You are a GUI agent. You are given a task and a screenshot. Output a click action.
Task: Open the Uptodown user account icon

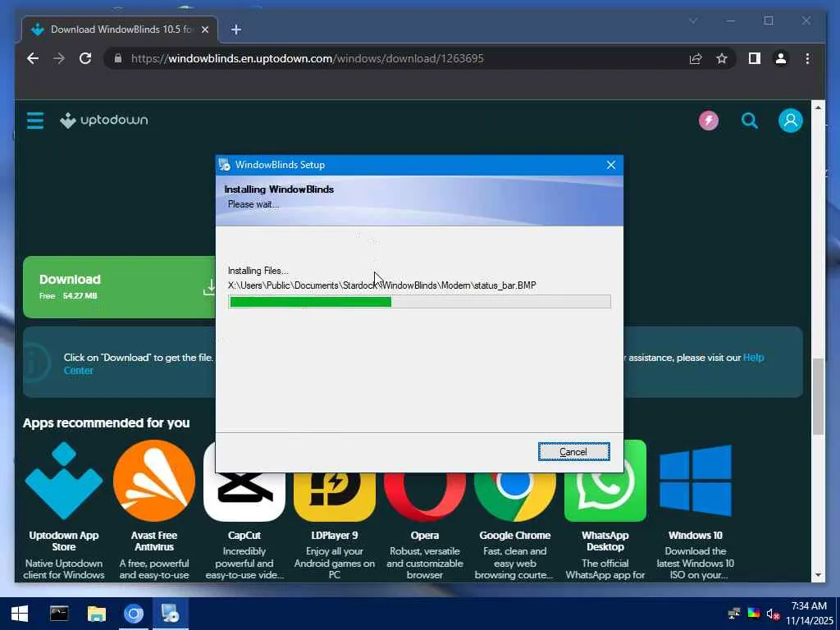(790, 121)
